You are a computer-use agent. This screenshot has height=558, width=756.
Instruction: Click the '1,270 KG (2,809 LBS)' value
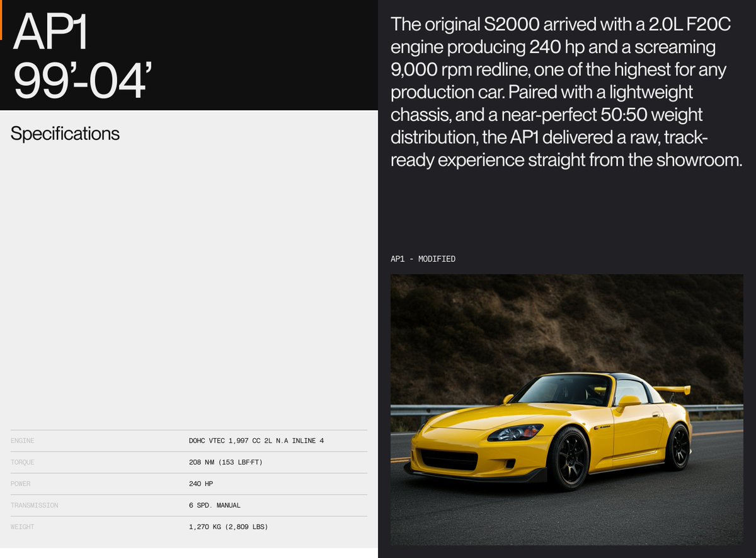pyautogui.click(x=228, y=526)
